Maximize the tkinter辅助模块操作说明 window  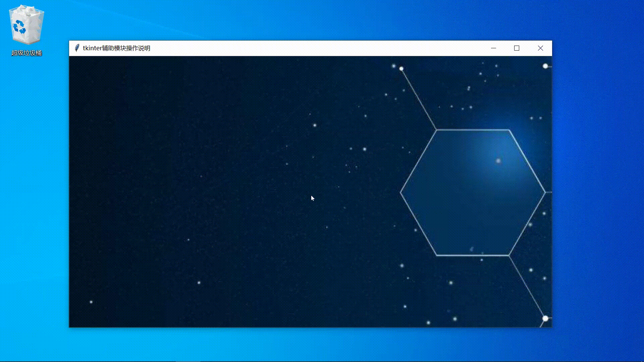click(517, 48)
